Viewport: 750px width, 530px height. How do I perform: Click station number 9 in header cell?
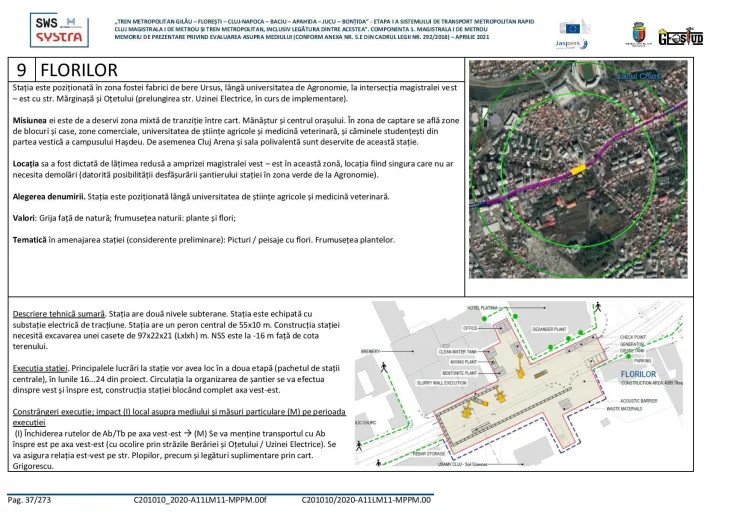[21, 70]
